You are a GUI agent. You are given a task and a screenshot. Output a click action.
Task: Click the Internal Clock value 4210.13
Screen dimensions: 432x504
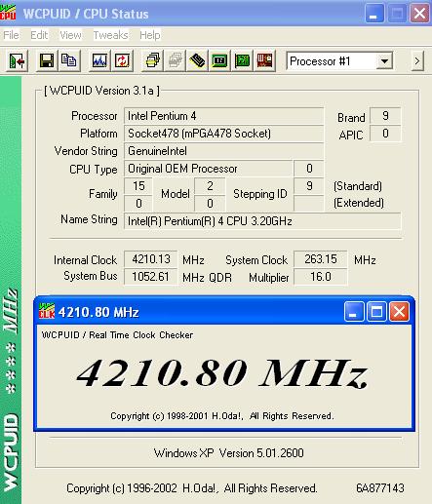pos(151,259)
